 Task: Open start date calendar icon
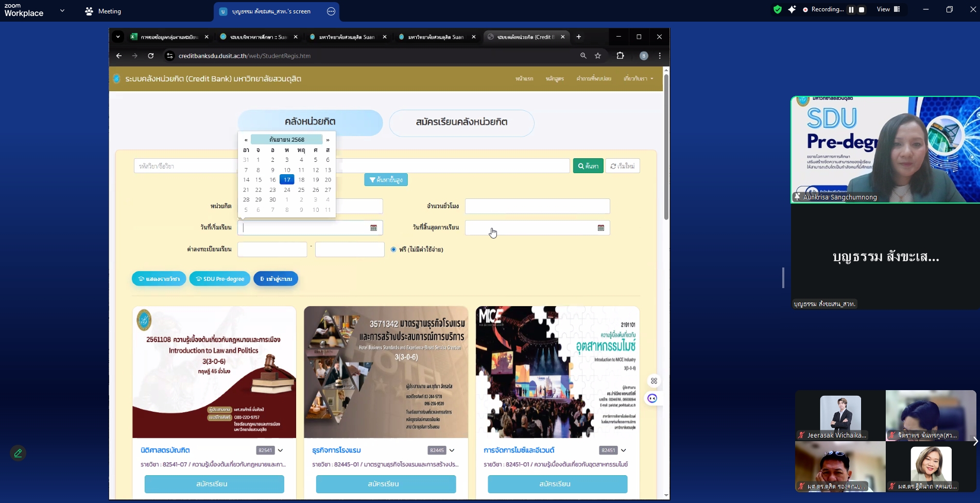pos(373,228)
